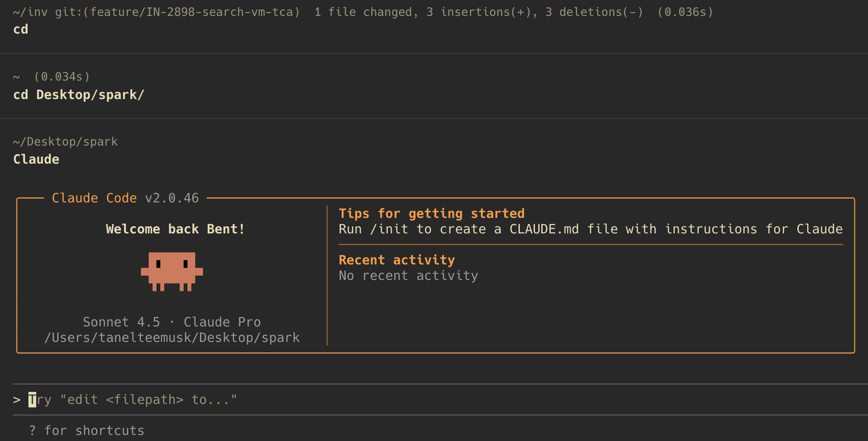Click the Claude Code pixel mascot
The height and width of the screenshot is (441, 868).
(172, 271)
